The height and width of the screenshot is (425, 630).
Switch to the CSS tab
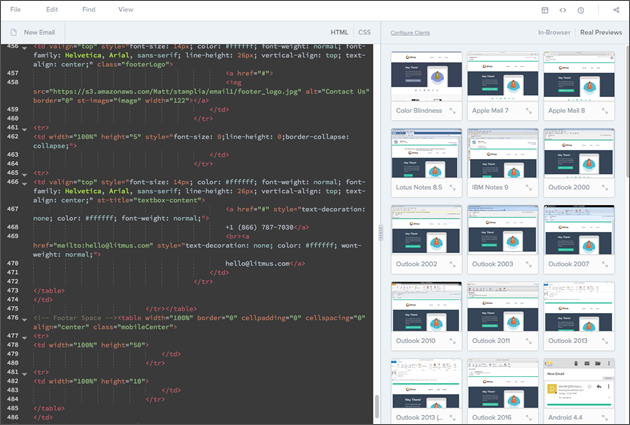pyautogui.click(x=364, y=32)
